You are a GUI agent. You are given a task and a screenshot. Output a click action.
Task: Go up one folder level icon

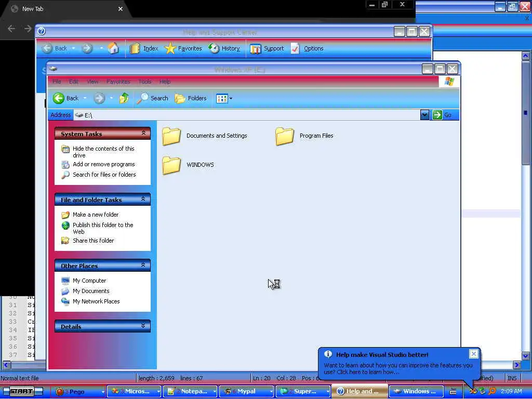[124, 98]
